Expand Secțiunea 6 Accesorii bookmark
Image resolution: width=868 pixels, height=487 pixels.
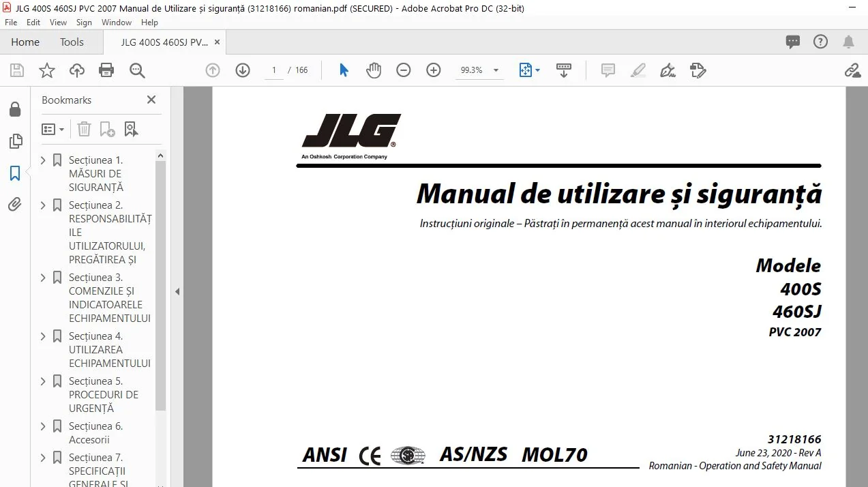[x=44, y=426]
